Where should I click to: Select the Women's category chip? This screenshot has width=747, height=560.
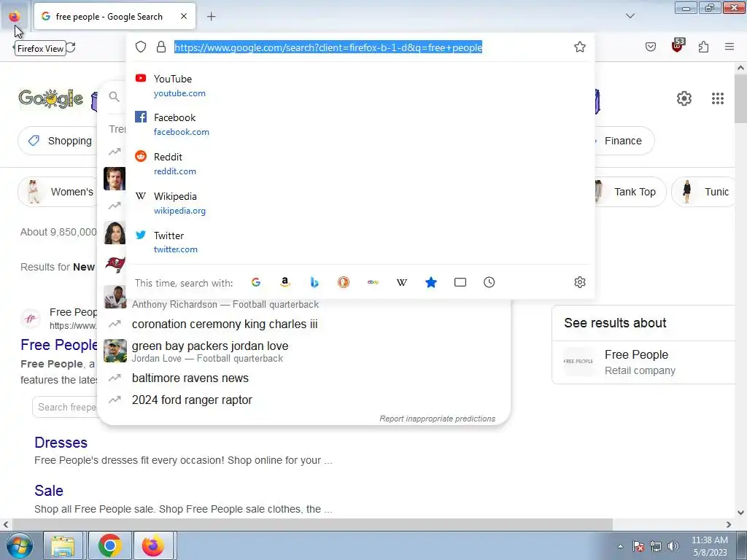pyautogui.click(x=58, y=192)
